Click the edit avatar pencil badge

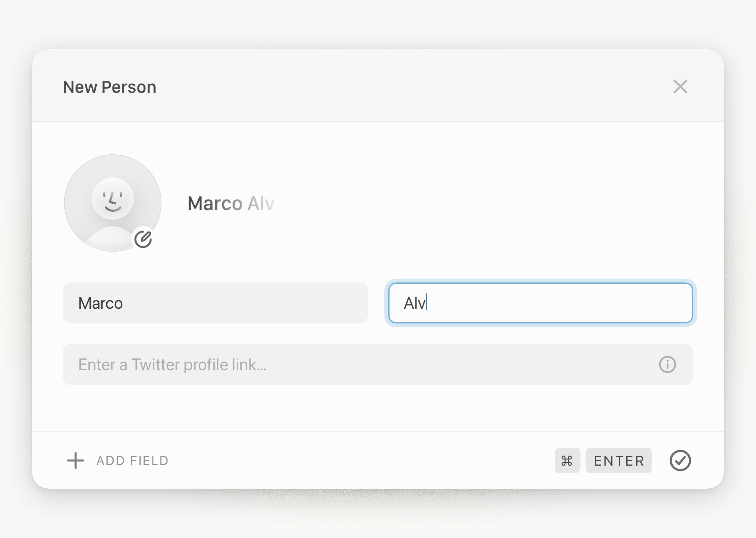click(143, 239)
